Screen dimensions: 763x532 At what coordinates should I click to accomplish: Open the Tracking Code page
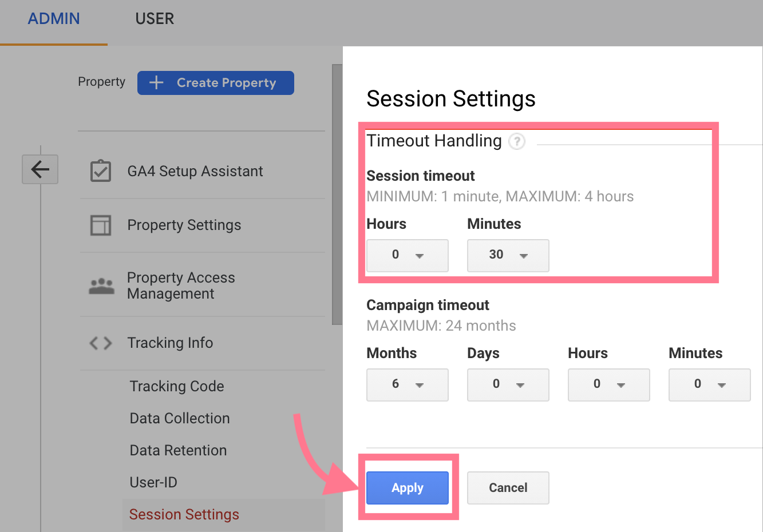[176, 386]
